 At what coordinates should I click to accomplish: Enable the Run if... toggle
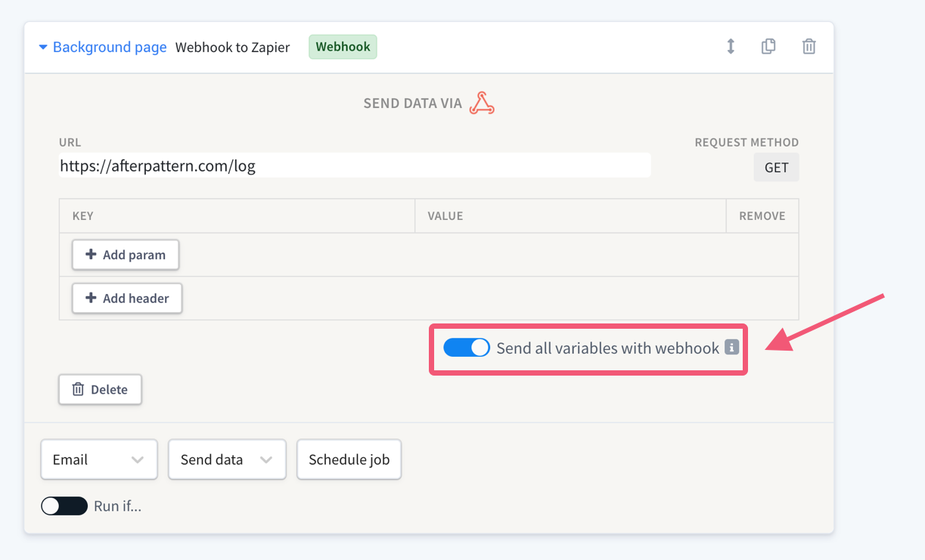coord(64,506)
